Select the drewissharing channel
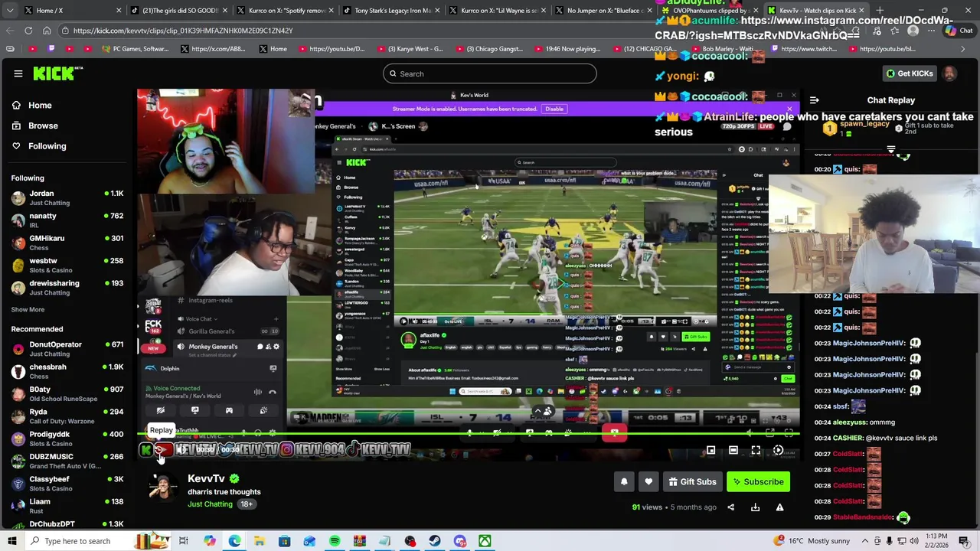This screenshot has width=980, height=551. point(67,287)
